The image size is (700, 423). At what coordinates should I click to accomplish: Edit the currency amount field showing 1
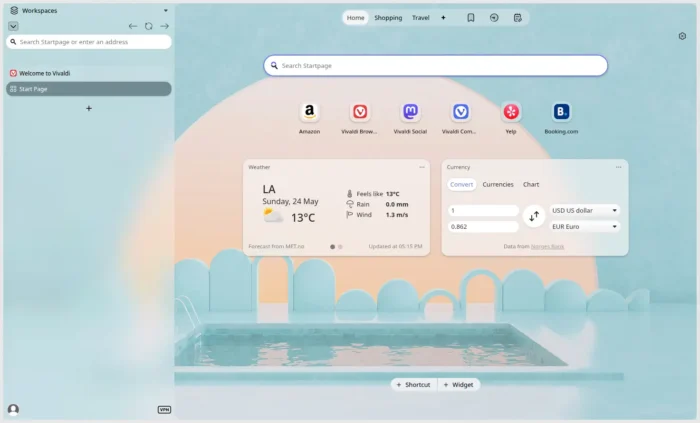point(483,211)
